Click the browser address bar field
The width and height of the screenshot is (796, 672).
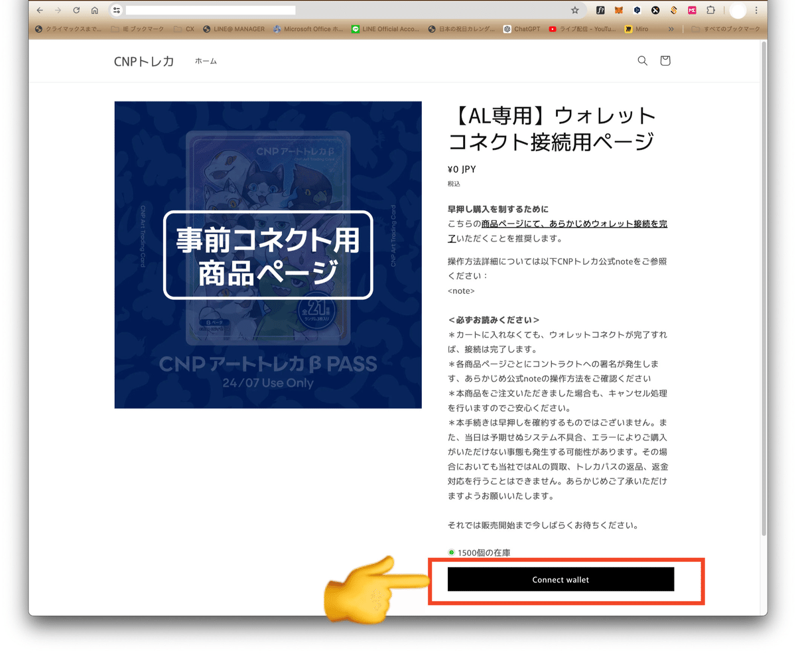345,10
